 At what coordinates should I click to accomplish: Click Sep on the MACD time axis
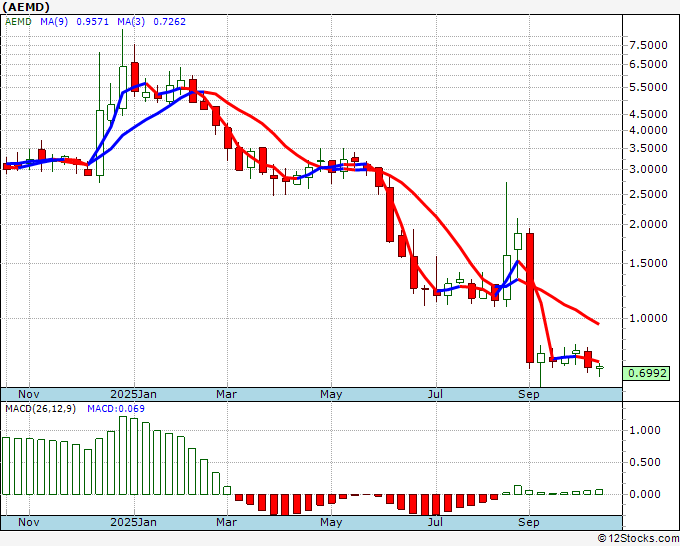pos(529,522)
